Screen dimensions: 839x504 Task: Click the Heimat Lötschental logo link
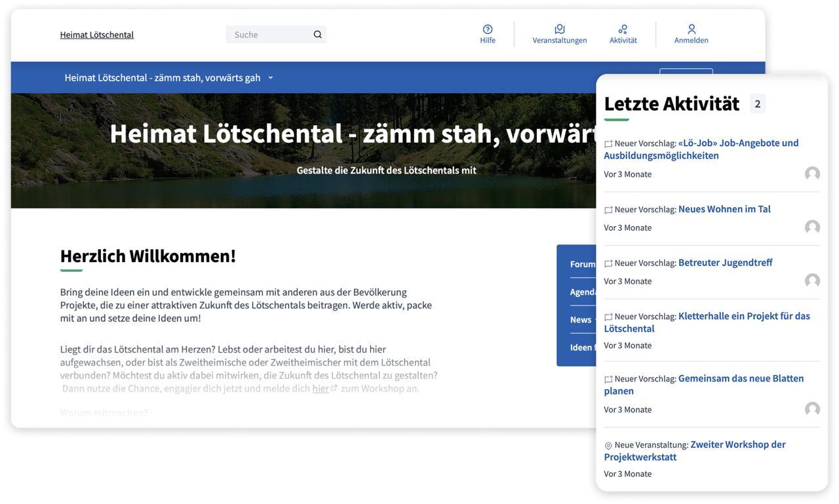tap(96, 35)
